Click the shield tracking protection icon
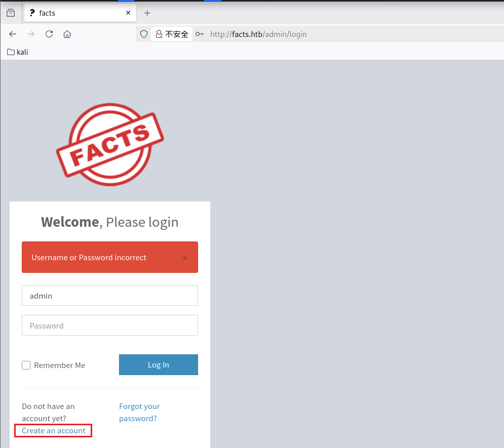The width and height of the screenshot is (504, 448). click(144, 34)
